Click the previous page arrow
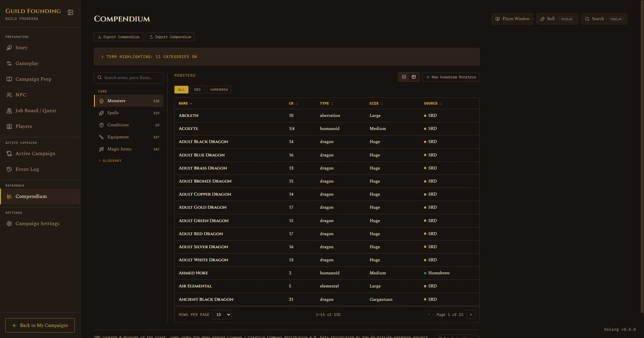The image size is (644, 338). pos(429,315)
